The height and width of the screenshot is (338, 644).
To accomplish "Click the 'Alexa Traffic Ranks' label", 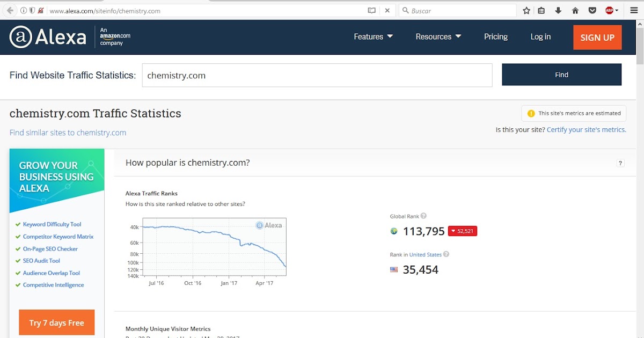I will (x=151, y=193).
